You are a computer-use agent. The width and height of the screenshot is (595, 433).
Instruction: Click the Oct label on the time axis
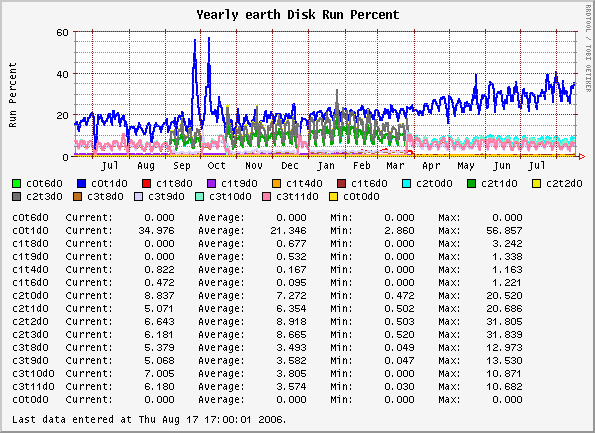click(216, 166)
